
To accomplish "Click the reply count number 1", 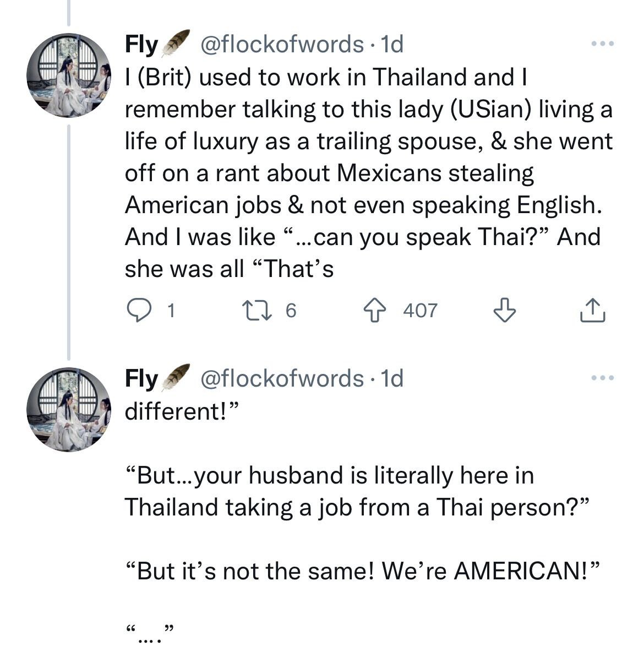I will pos(171,311).
